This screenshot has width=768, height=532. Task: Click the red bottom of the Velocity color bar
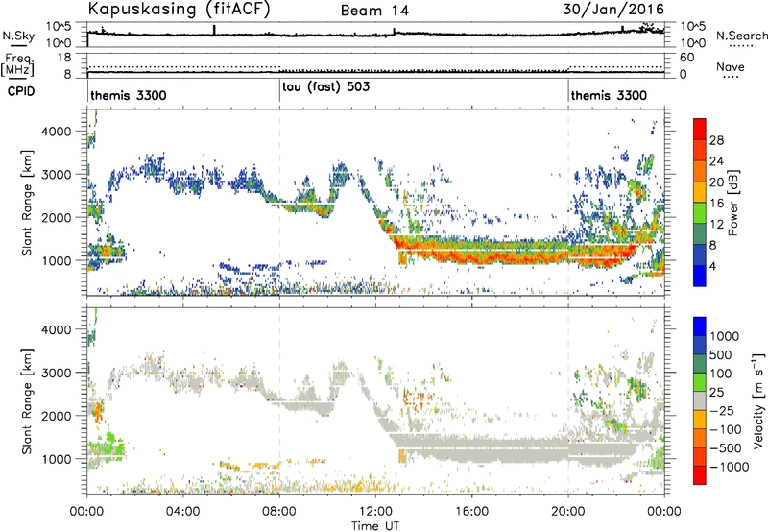(x=700, y=476)
